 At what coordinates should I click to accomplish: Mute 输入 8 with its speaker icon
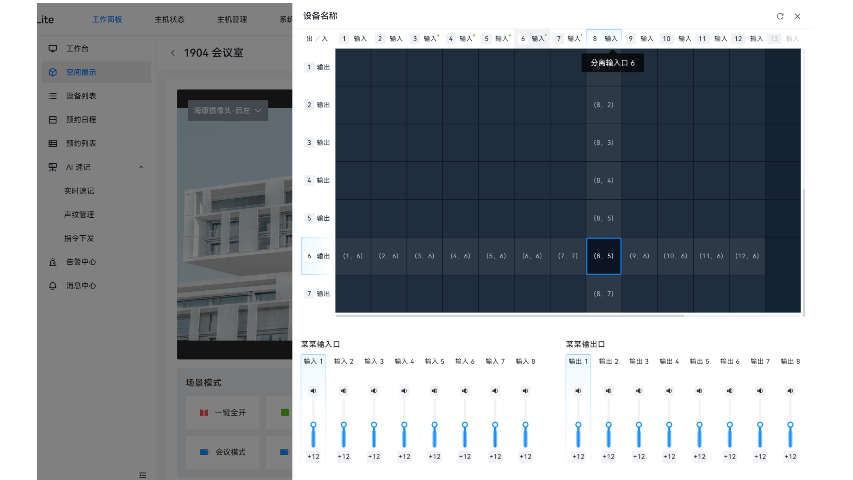(x=526, y=391)
